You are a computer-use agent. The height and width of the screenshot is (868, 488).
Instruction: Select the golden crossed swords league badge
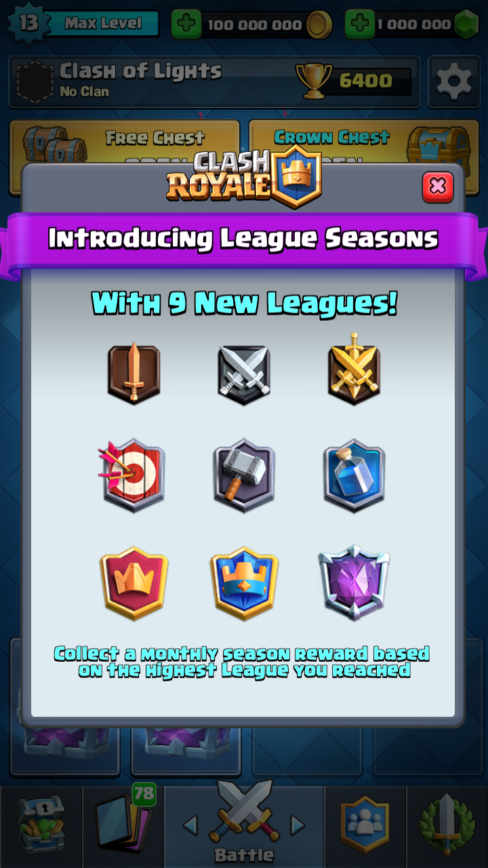pos(354,370)
